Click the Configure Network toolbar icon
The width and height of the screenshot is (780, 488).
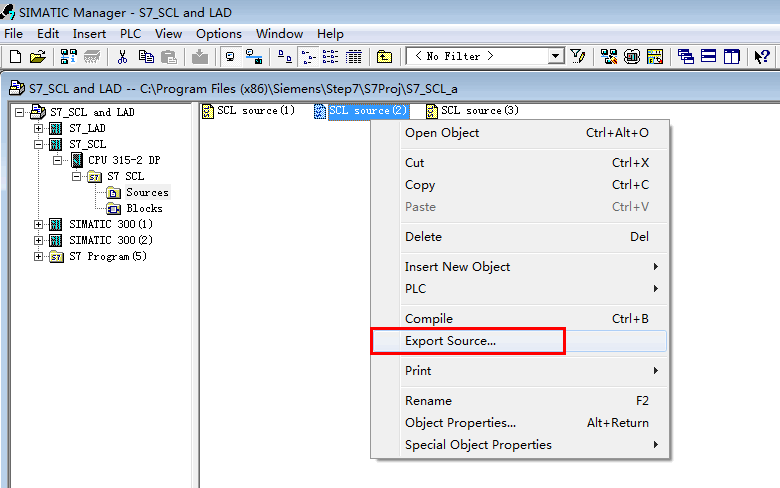click(x=609, y=57)
